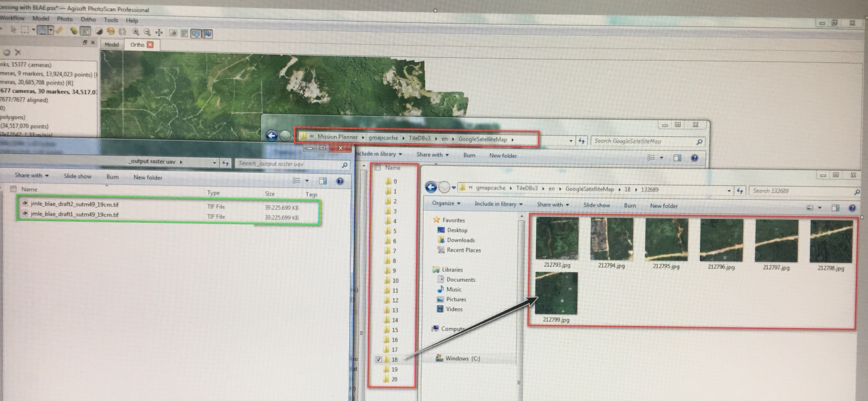This screenshot has width=868, height=401.
Task: Open Organize dropdown in 132689 window
Action: tap(447, 205)
